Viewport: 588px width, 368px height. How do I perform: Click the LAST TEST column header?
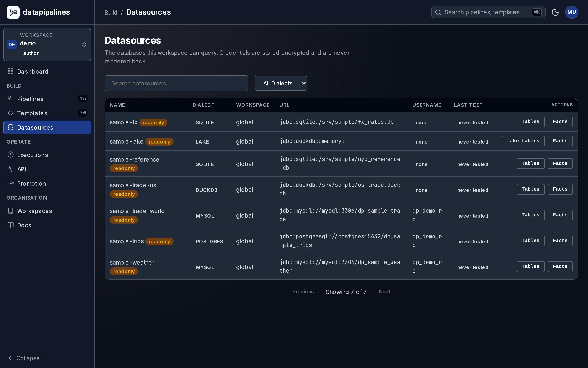(x=468, y=105)
